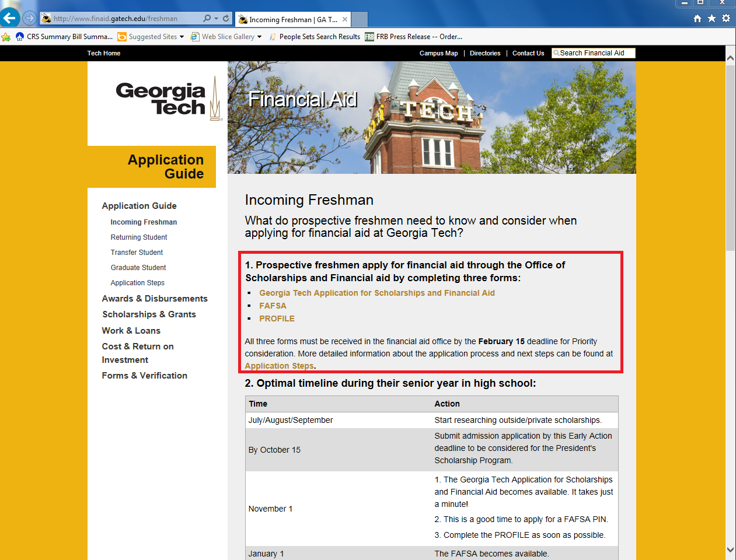Viewport: 736px width, 560px height.
Task: Click the "Incoming Freshman" page heading
Action: 309,200
